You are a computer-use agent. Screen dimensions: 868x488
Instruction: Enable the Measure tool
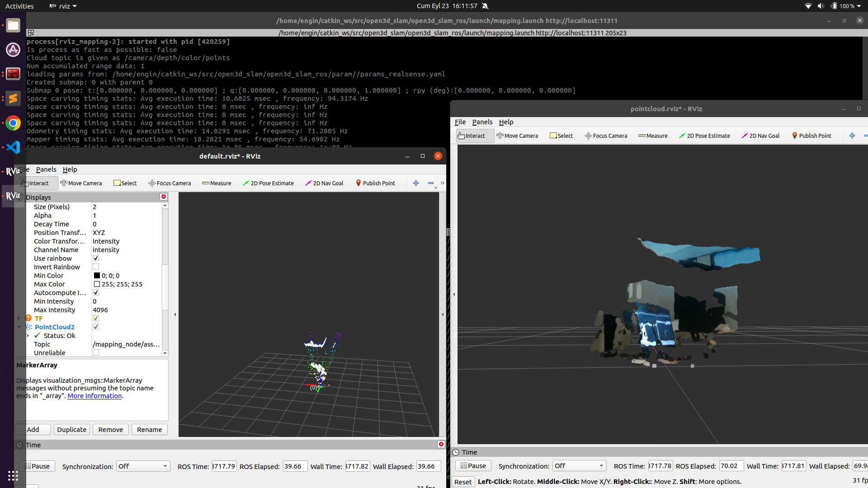click(x=217, y=183)
